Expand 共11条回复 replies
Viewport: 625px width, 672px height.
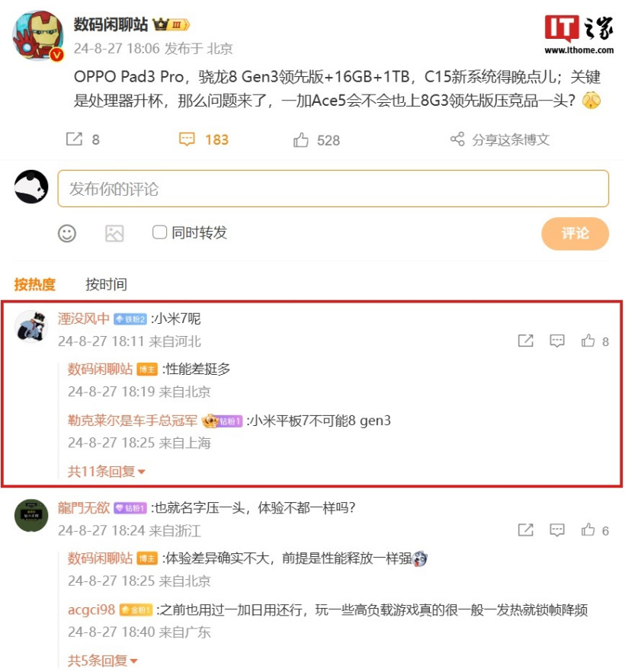pyautogui.click(x=106, y=472)
